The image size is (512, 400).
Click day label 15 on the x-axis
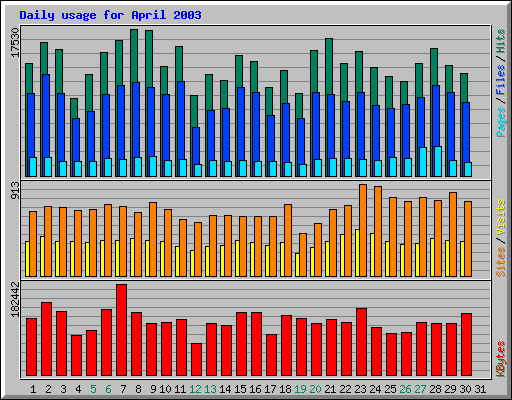point(240,389)
